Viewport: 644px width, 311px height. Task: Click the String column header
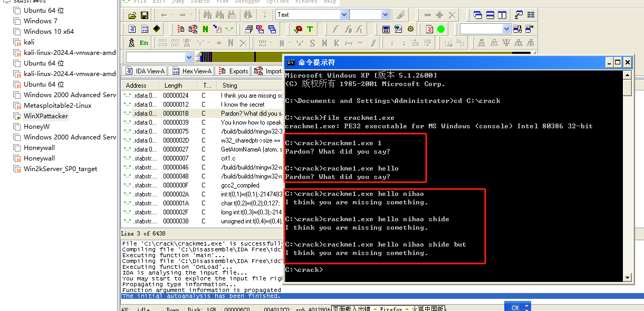251,85
